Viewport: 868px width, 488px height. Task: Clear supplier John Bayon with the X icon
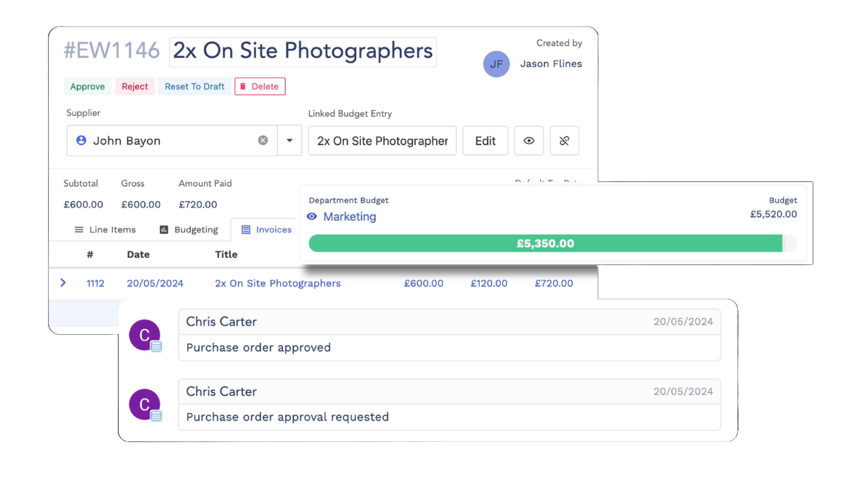(264, 140)
